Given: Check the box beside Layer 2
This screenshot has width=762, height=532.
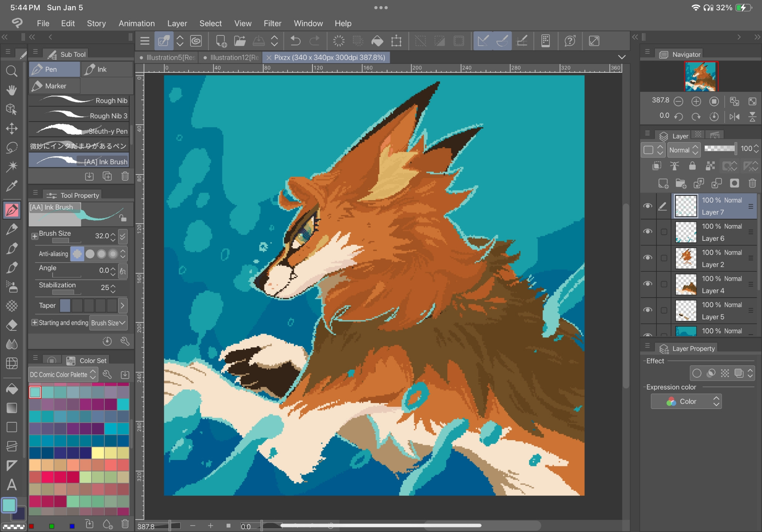Looking at the screenshot, I should pyautogui.click(x=664, y=258).
